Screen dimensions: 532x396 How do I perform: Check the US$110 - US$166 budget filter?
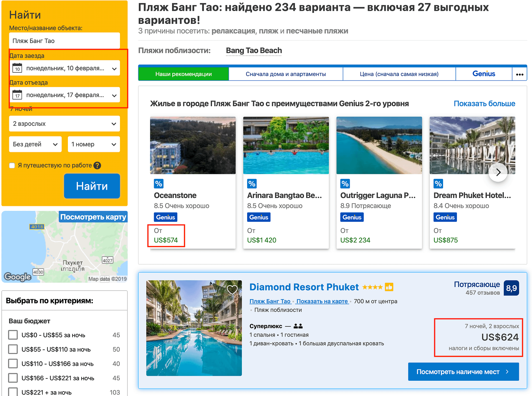(13, 364)
